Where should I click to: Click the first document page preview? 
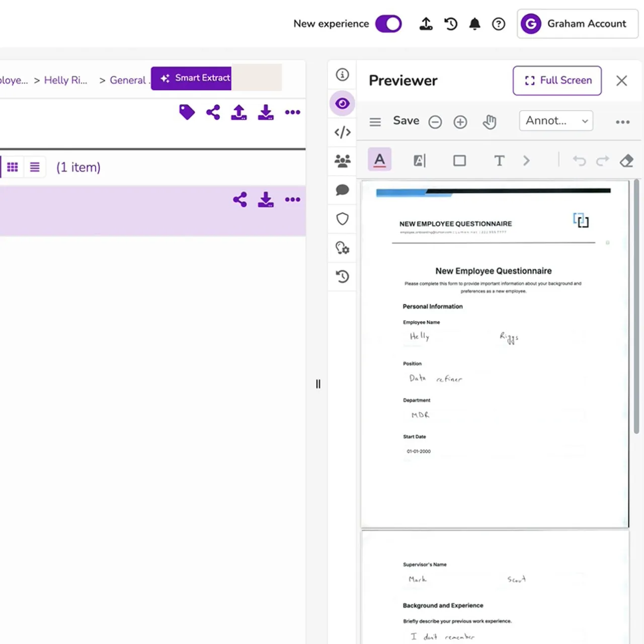pos(495,354)
